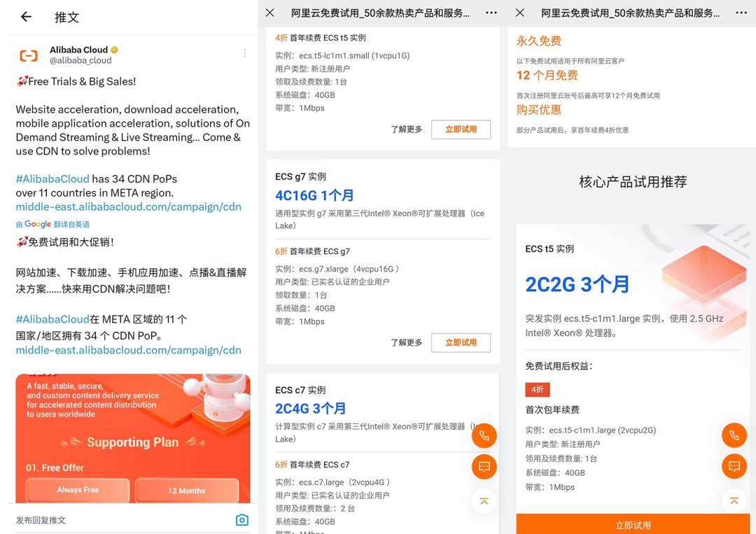The height and width of the screenshot is (534, 756).
Task: Tap the 4折 red discount tag
Action: click(x=538, y=389)
